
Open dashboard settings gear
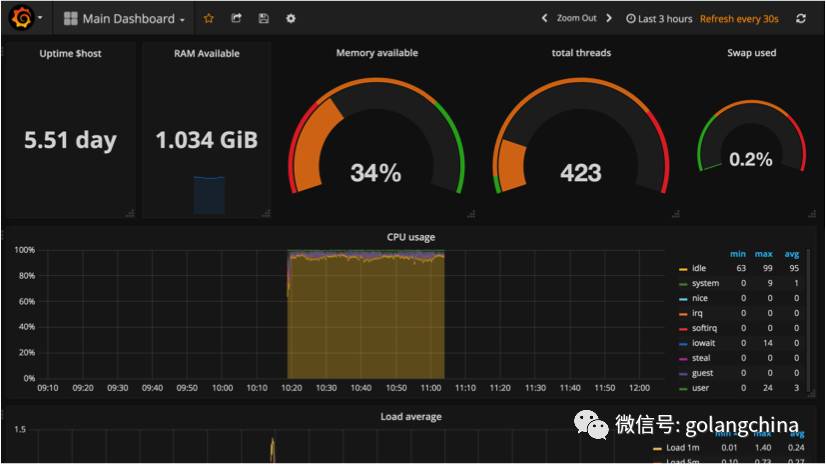pos(290,18)
